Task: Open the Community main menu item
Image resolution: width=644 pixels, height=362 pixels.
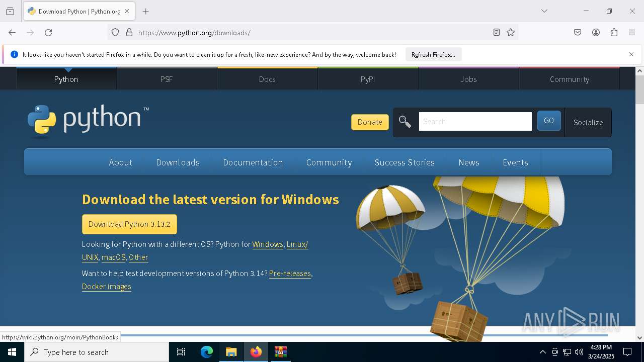Action: point(329,162)
